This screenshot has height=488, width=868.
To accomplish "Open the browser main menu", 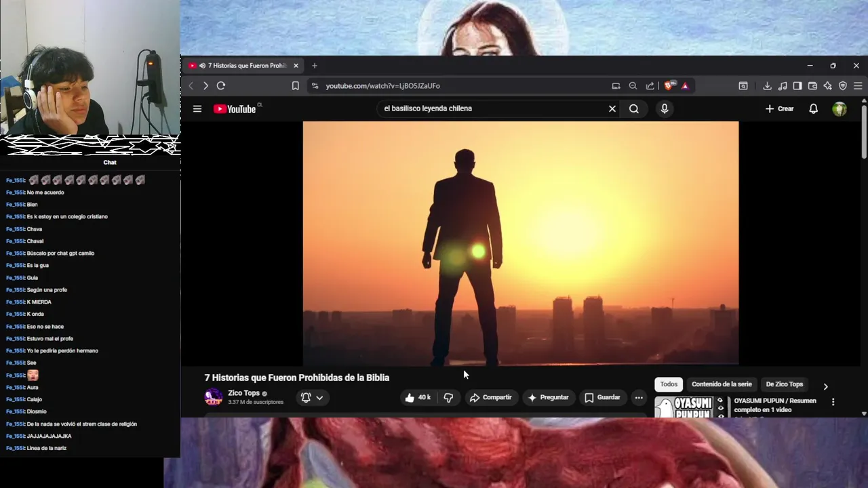I will pos(858,86).
